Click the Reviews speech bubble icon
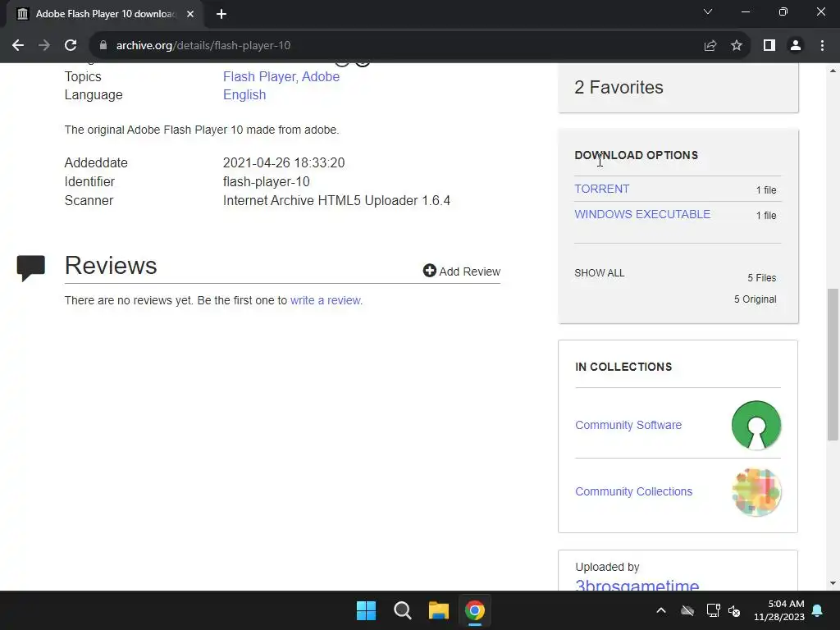Viewport: 840px width, 630px height. pyautogui.click(x=31, y=268)
